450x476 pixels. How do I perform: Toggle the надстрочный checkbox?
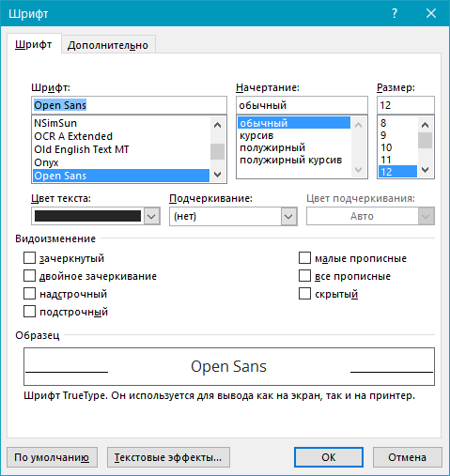pos(29,294)
